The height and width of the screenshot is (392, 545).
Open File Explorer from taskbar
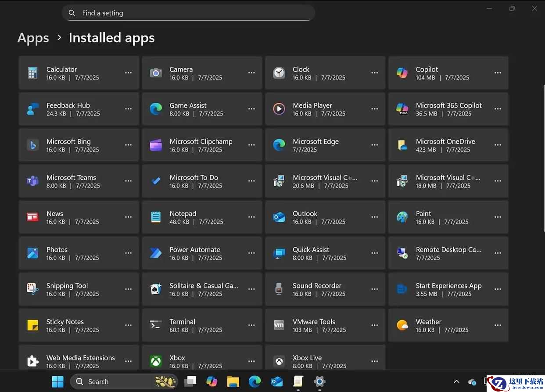coord(233,381)
